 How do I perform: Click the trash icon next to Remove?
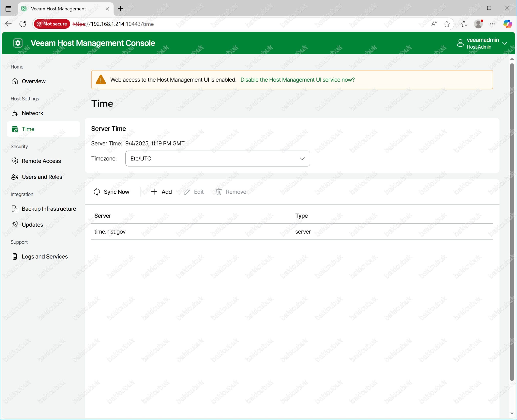pyautogui.click(x=219, y=192)
